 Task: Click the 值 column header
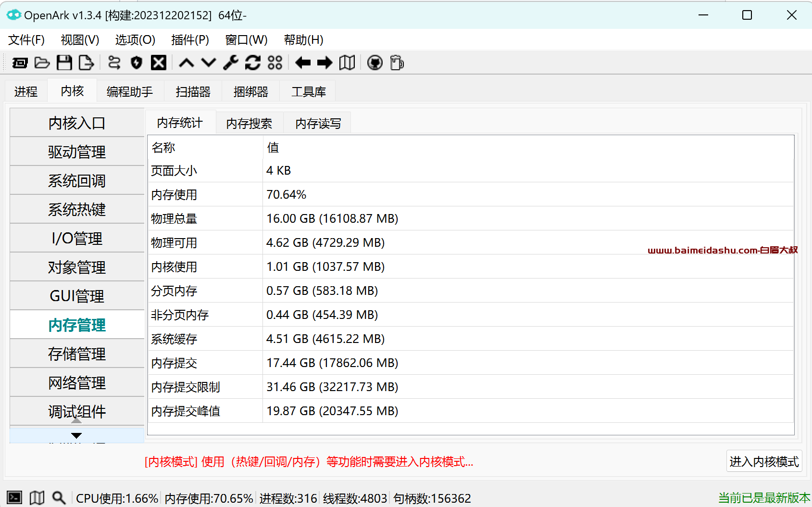click(528, 147)
